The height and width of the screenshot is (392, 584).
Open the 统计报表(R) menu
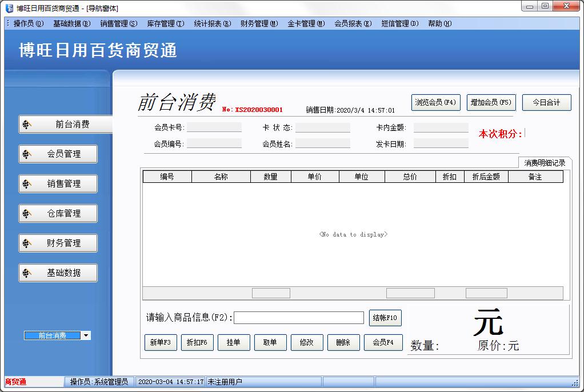pos(213,23)
